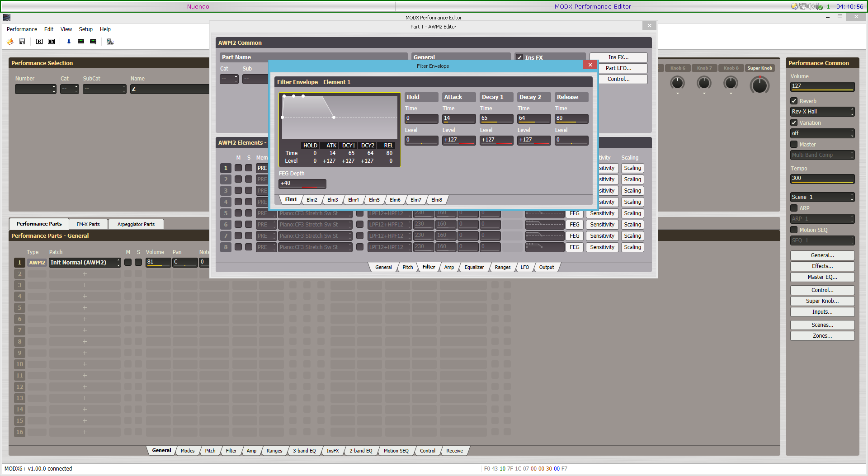Click the floppy disk save icon
868x476 pixels.
22,42
